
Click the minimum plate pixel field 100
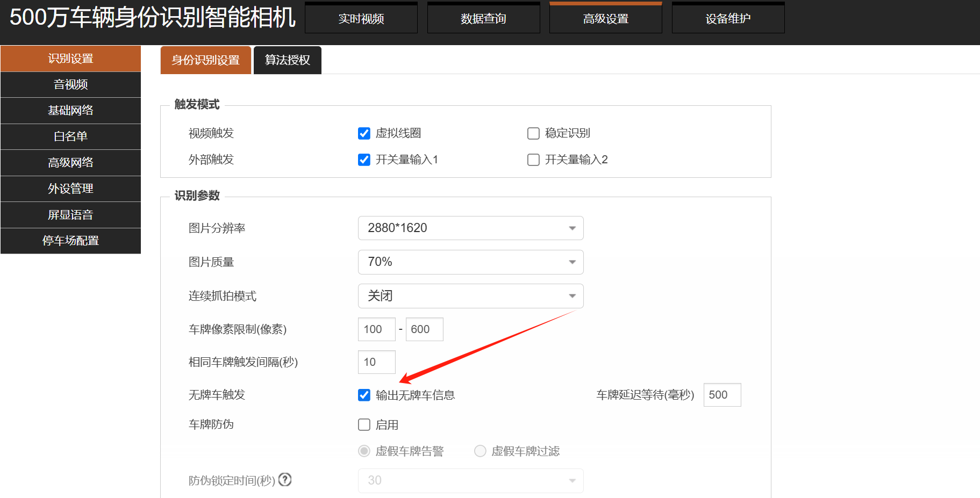[x=377, y=329]
